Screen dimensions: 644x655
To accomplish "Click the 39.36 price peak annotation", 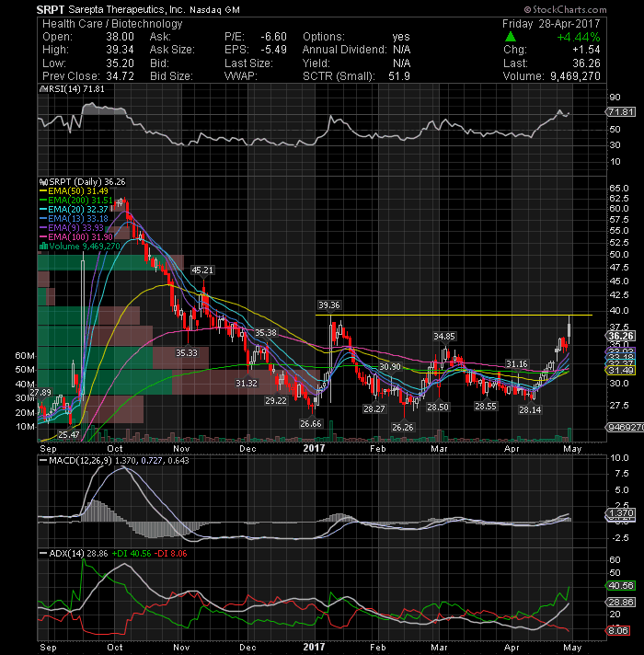I will (x=328, y=305).
